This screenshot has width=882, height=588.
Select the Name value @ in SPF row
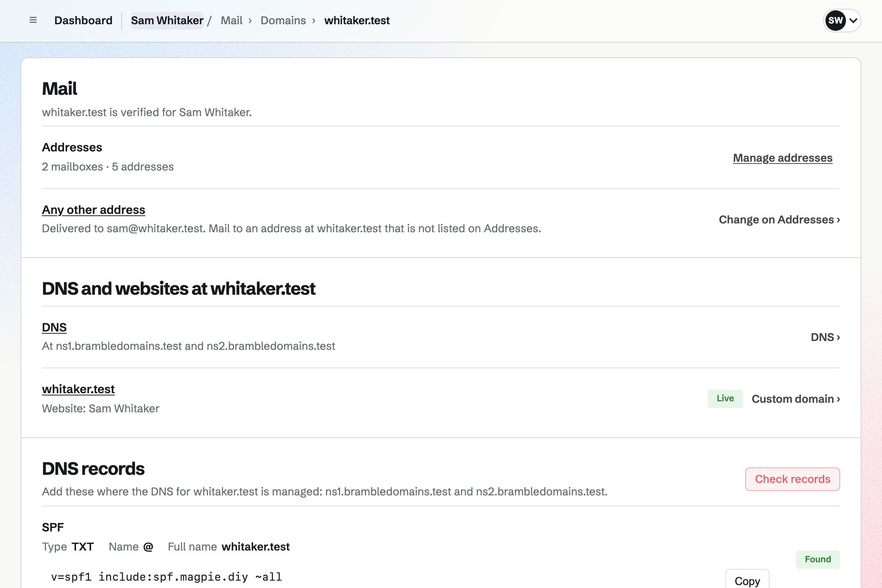click(148, 547)
